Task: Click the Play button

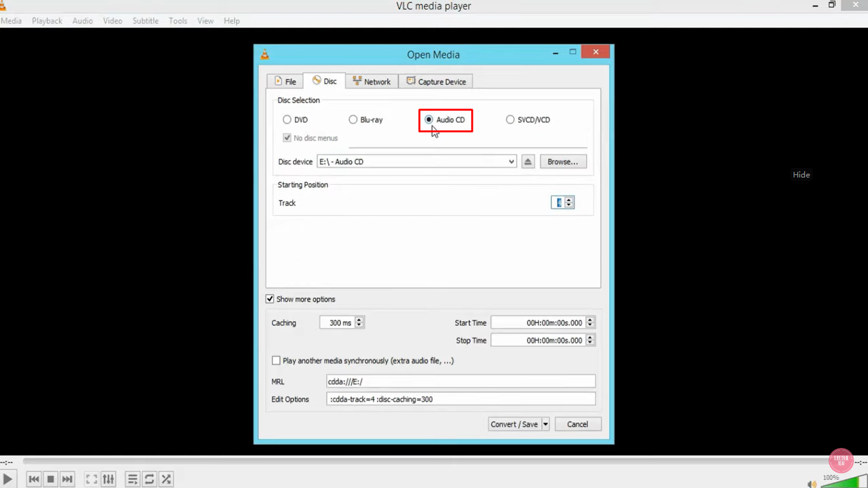Action: tap(7, 479)
